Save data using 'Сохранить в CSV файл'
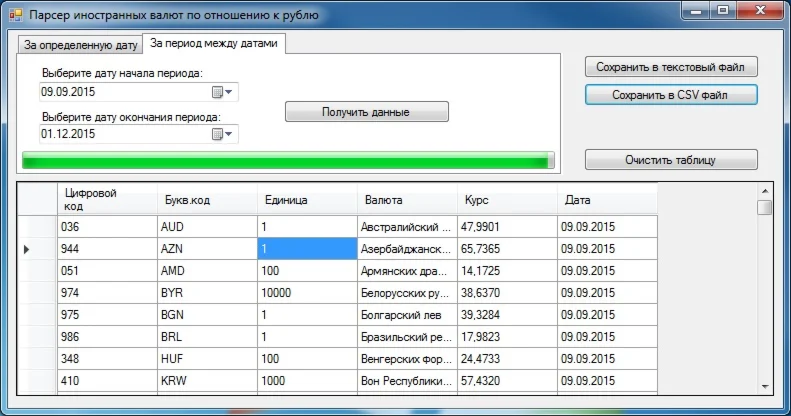This screenshot has width=791, height=416. coord(671,96)
